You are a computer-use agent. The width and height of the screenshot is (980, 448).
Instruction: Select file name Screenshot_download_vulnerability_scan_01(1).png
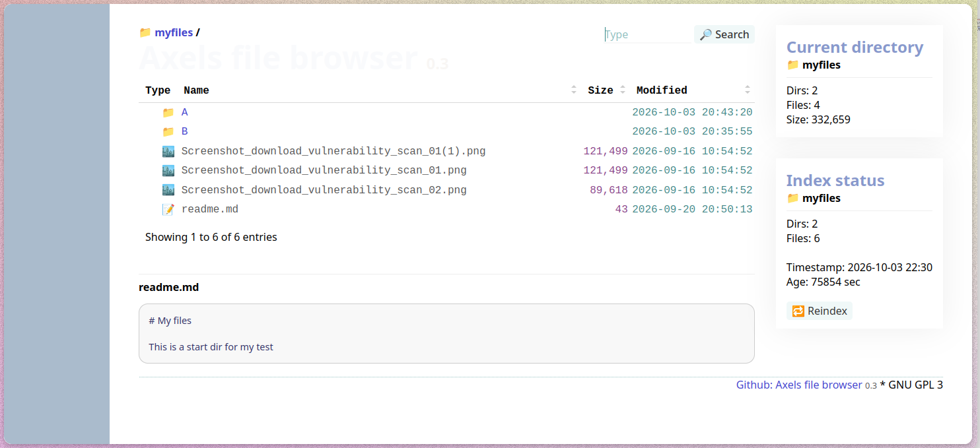pos(333,151)
